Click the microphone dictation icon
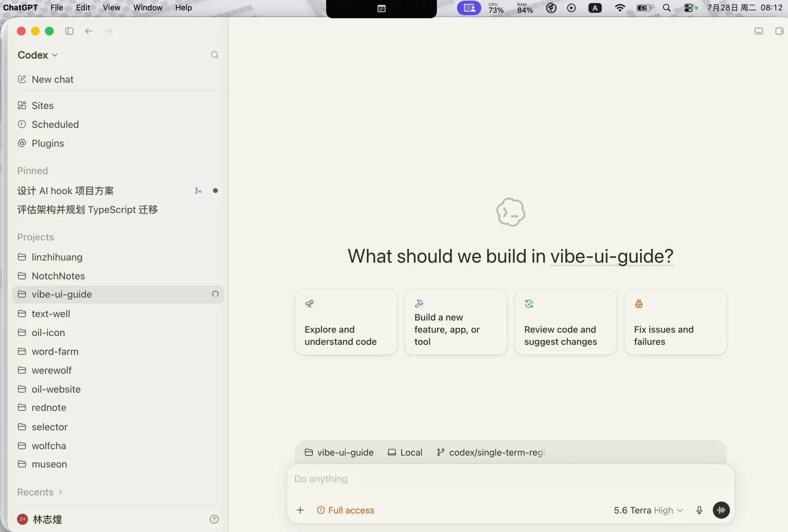The image size is (788, 532). point(699,510)
